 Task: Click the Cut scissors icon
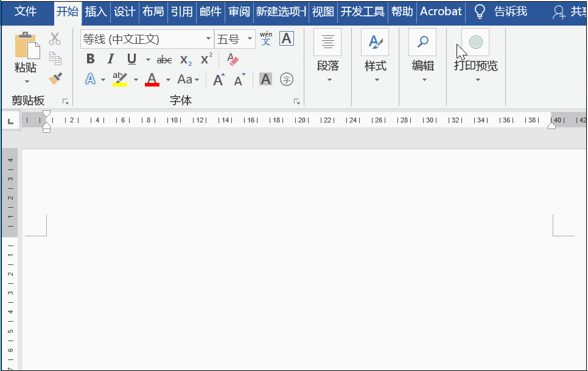pos(55,38)
